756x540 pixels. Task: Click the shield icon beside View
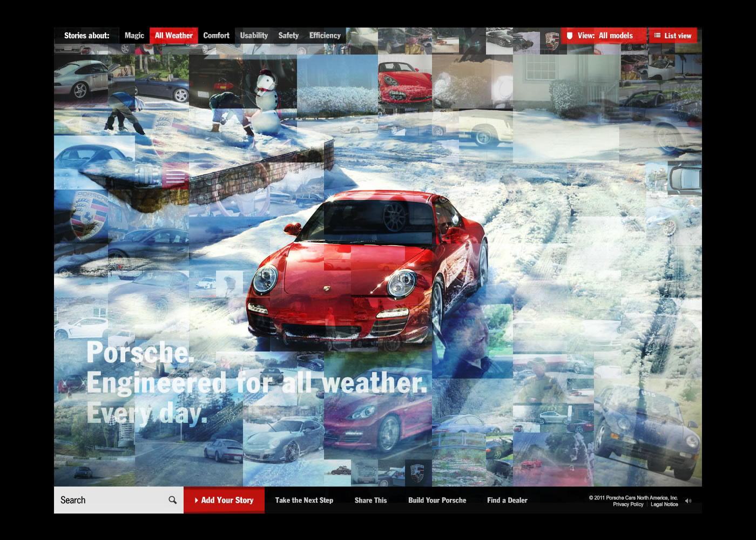click(x=569, y=36)
